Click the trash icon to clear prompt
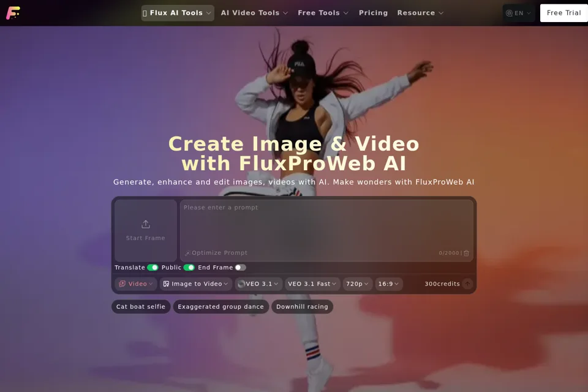The image size is (588, 392). tap(466, 253)
